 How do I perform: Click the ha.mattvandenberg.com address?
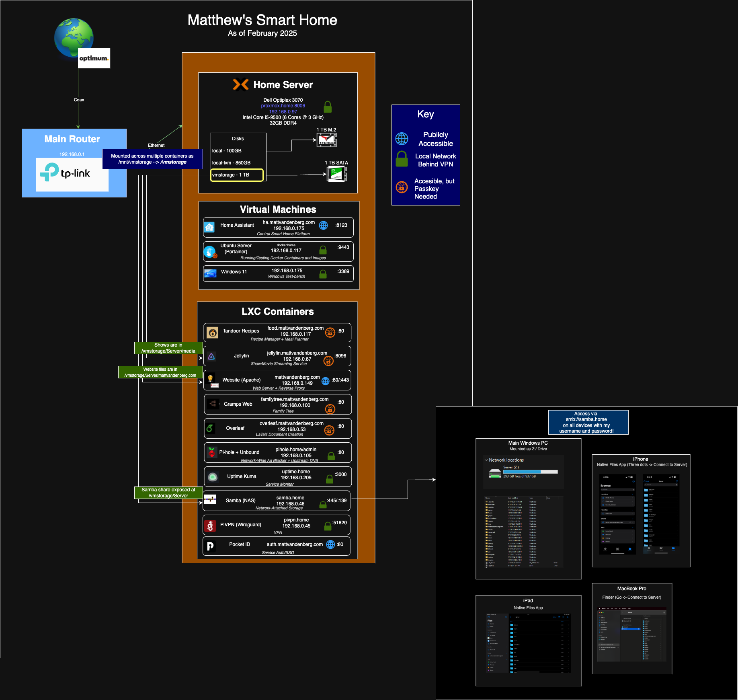pyautogui.click(x=289, y=222)
